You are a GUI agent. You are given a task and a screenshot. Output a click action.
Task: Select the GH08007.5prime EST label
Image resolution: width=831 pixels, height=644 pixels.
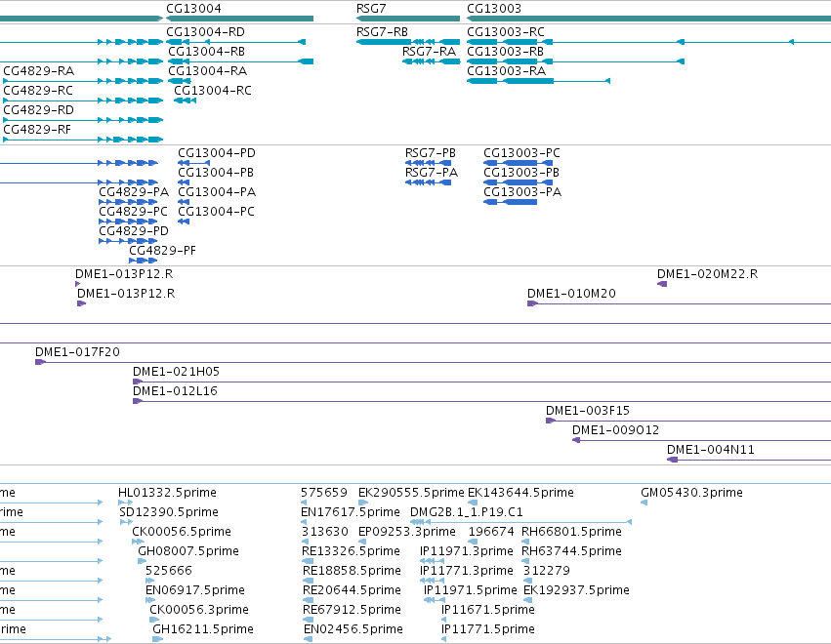click(x=188, y=551)
